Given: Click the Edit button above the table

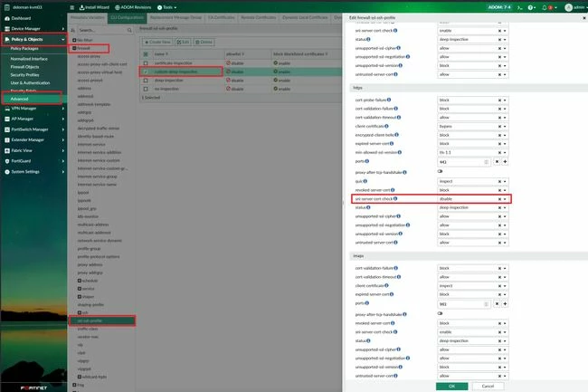Looking at the screenshot, I should [x=183, y=42].
